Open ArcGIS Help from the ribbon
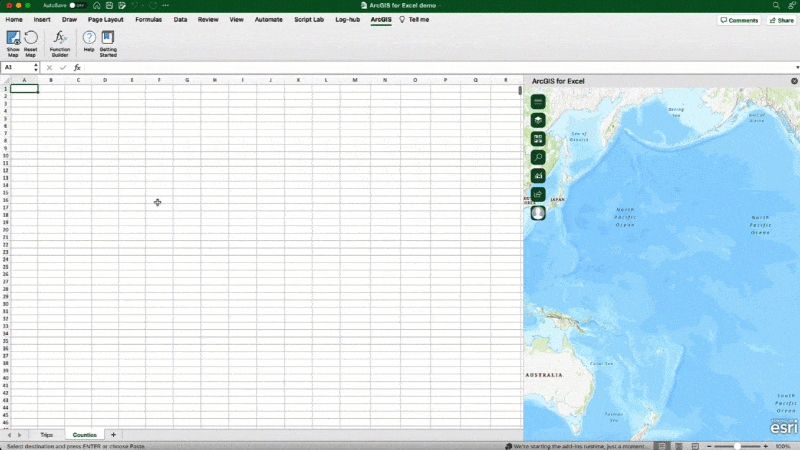Image resolution: width=800 pixels, height=450 pixels. pos(89,41)
